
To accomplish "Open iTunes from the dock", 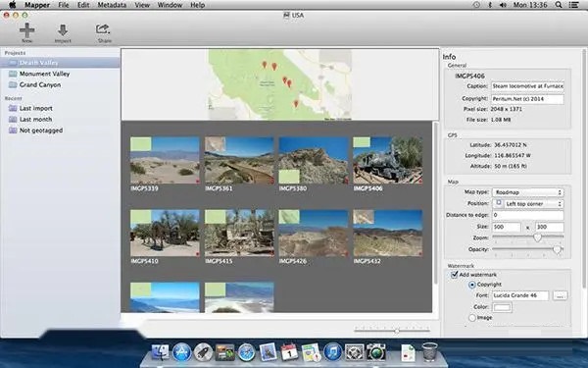I will (x=332, y=352).
